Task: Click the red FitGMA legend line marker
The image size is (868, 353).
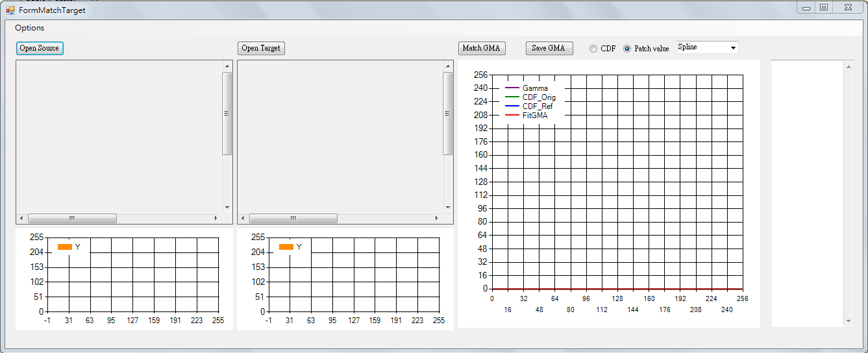Action: 512,115
